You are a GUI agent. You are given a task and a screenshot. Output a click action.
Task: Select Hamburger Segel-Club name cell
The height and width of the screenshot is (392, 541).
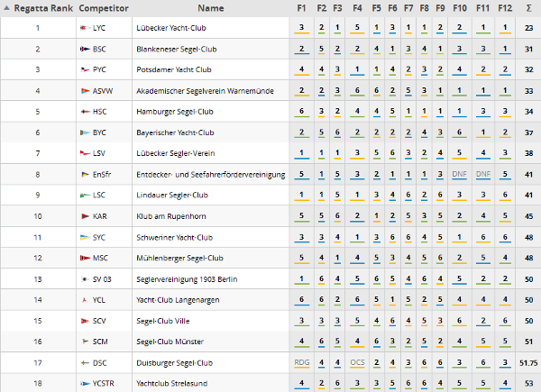click(175, 112)
